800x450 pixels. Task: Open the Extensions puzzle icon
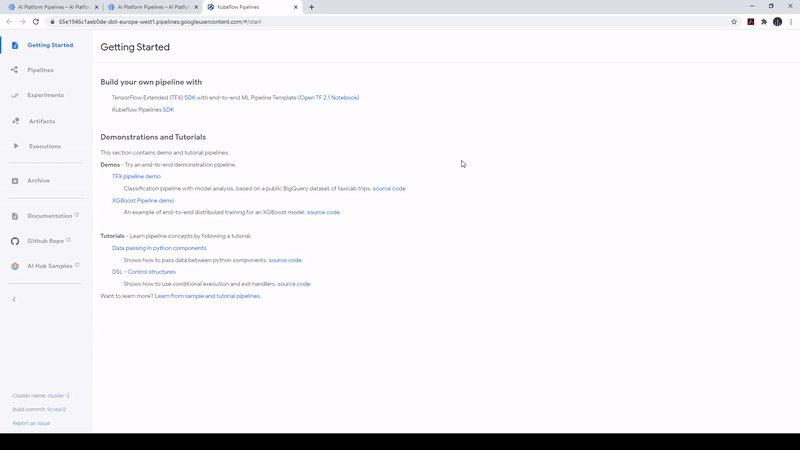[764, 22]
